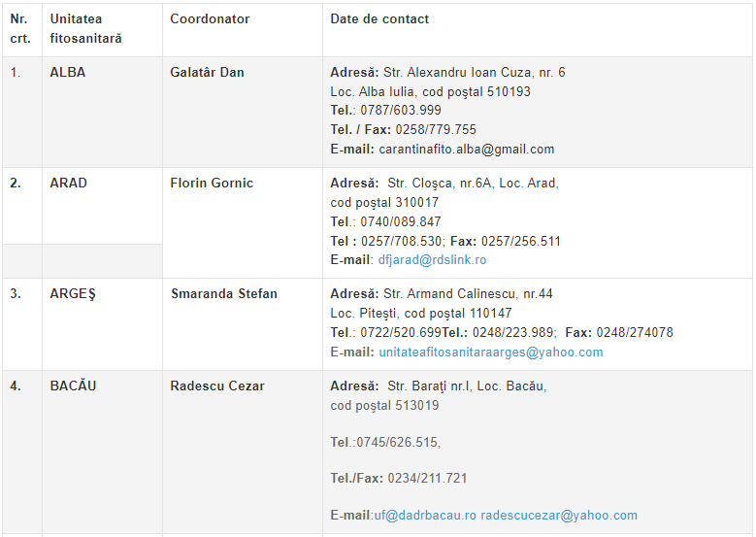756x537 pixels.
Task: Click the ALBA unit cell
Action: 102,113
